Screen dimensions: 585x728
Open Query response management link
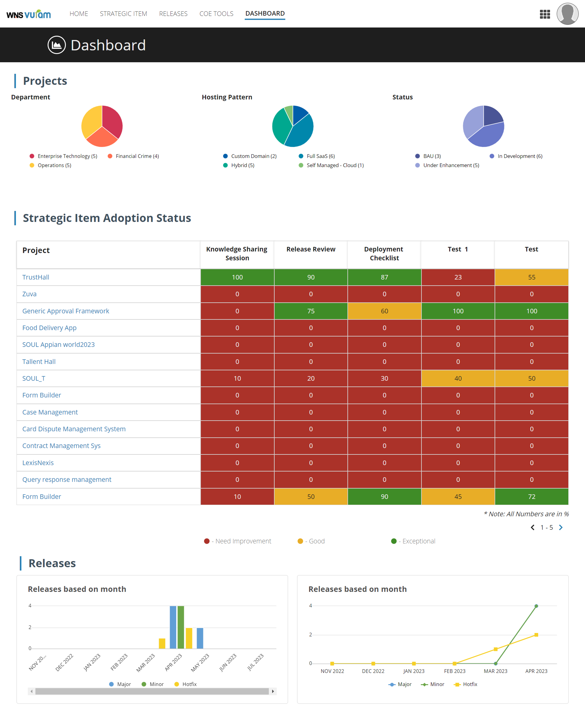[x=67, y=479]
